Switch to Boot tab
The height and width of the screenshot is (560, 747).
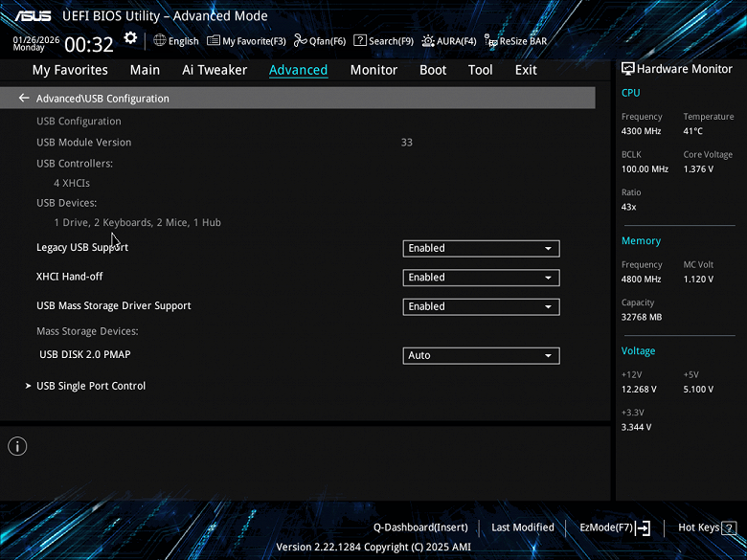click(433, 70)
